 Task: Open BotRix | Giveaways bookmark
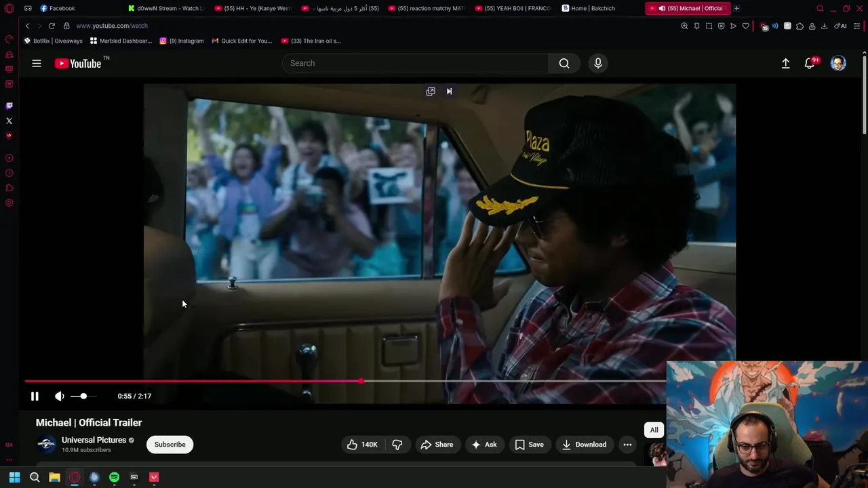53,41
